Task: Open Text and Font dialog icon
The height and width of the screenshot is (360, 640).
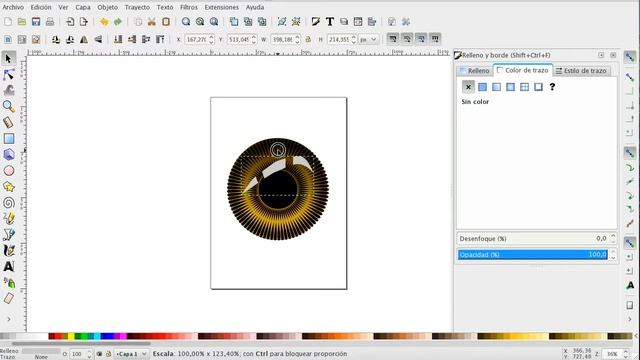Action: tap(330, 22)
